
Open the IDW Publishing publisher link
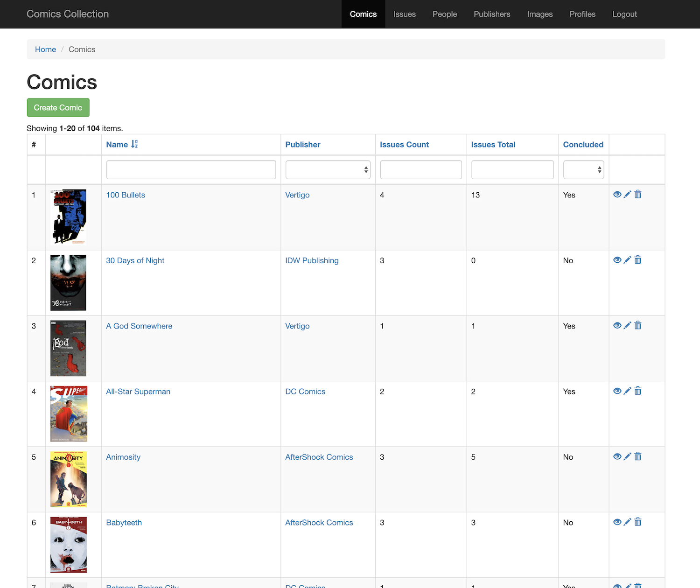pos(312,260)
